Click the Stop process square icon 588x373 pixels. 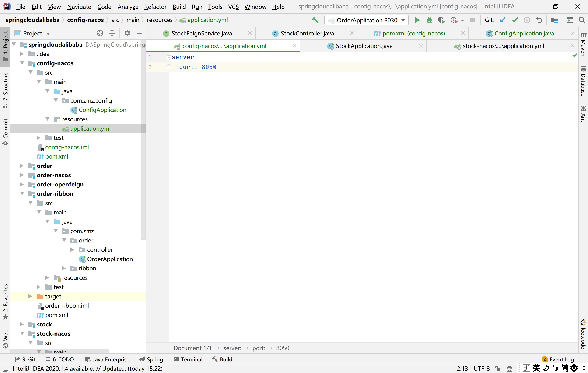click(473, 20)
